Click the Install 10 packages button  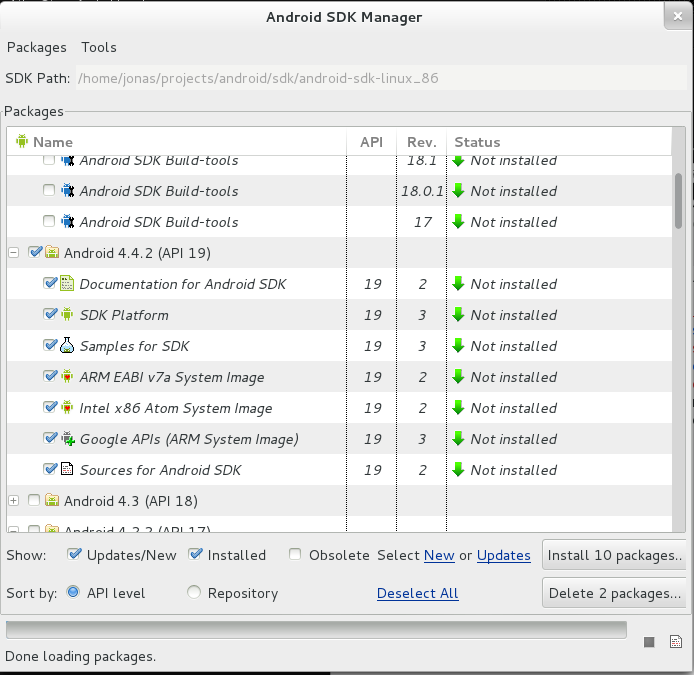coord(614,555)
